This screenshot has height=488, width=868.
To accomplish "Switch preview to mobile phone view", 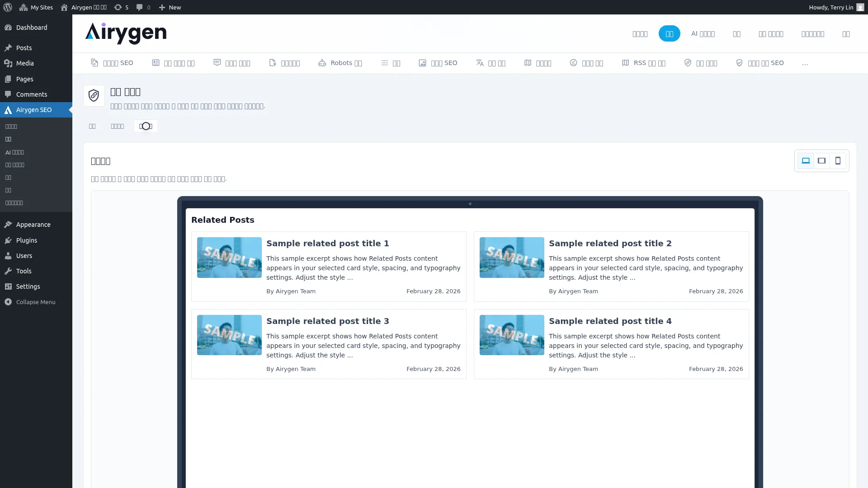I will 838,161.
